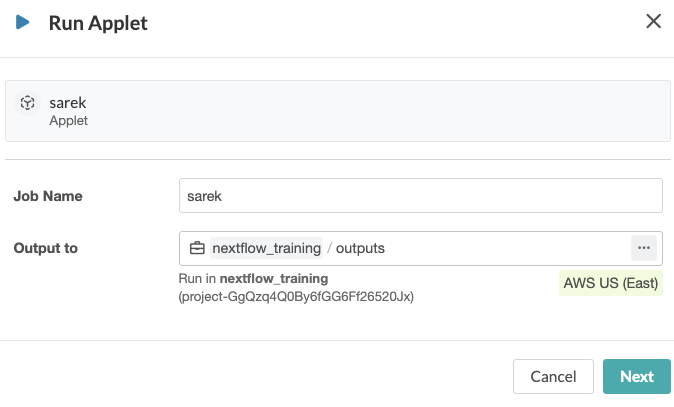Click the blue Run Applet play icon
This screenshot has height=407, width=674.
click(x=21, y=22)
